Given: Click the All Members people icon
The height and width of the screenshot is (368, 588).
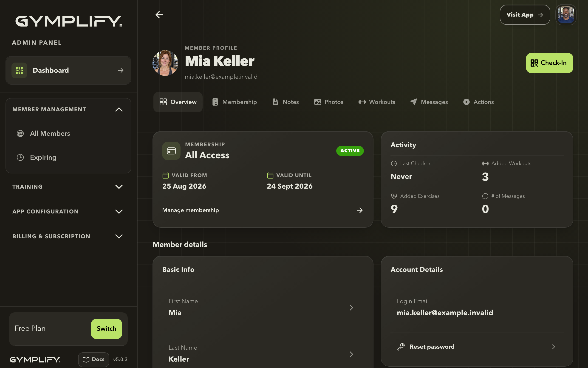Looking at the screenshot, I should pyautogui.click(x=20, y=133).
